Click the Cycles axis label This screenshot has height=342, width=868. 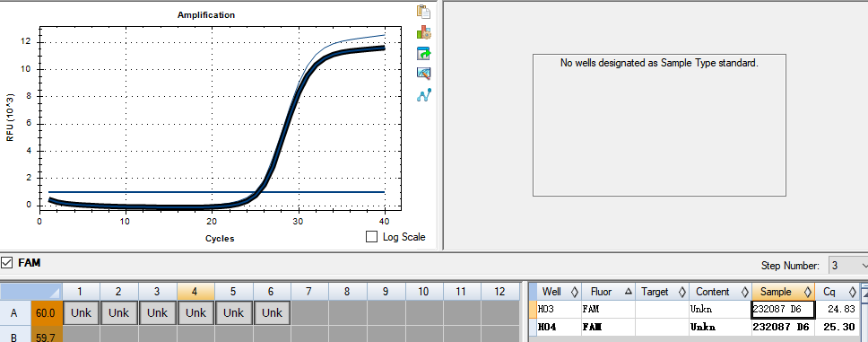[220, 239]
